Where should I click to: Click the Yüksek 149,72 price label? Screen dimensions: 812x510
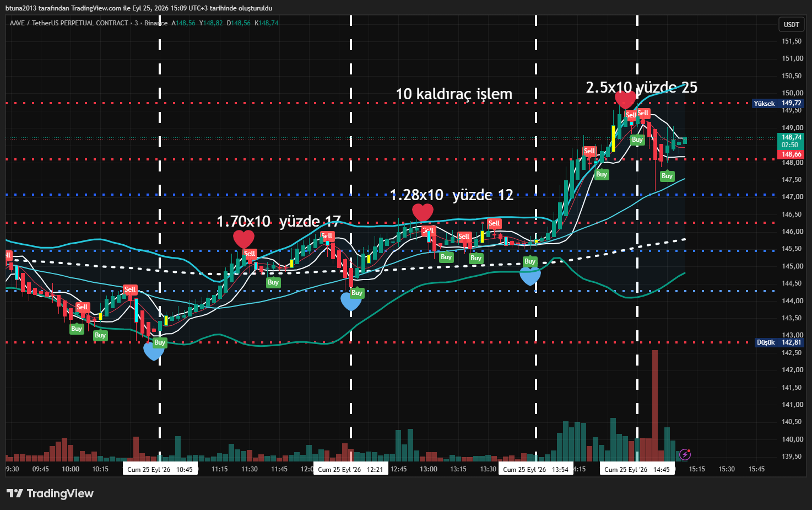click(778, 103)
